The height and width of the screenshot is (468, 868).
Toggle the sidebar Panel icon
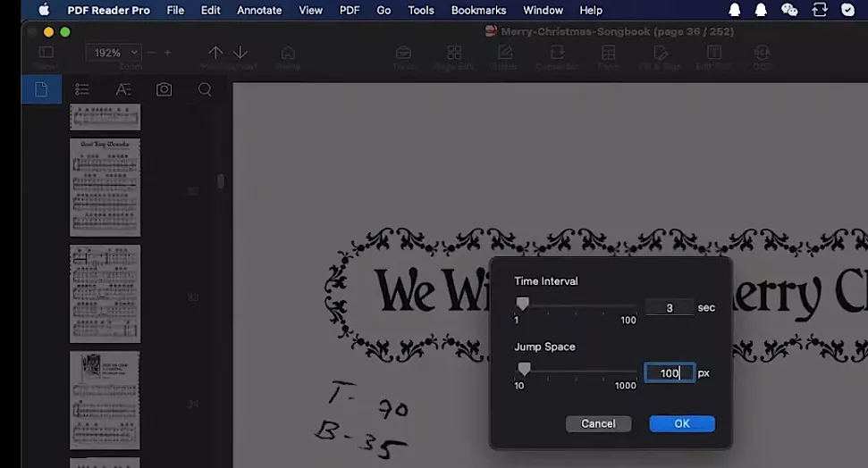(x=46, y=53)
